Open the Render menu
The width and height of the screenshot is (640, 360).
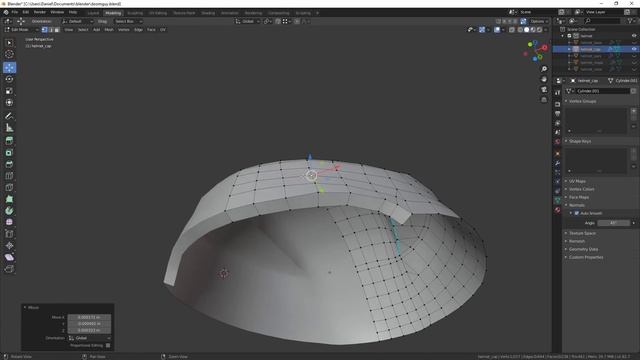40,12
